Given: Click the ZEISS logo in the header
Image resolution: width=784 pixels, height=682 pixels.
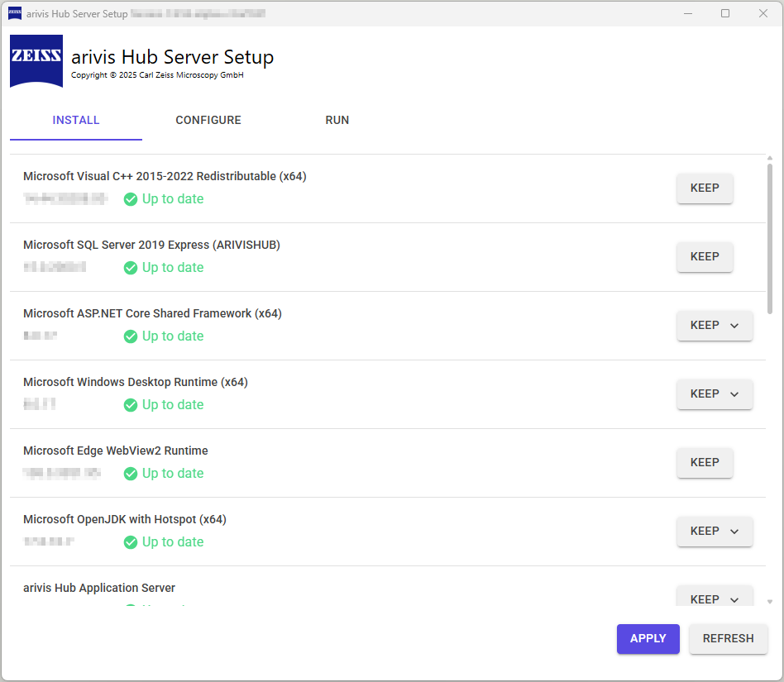Looking at the screenshot, I should [x=36, y=63].
